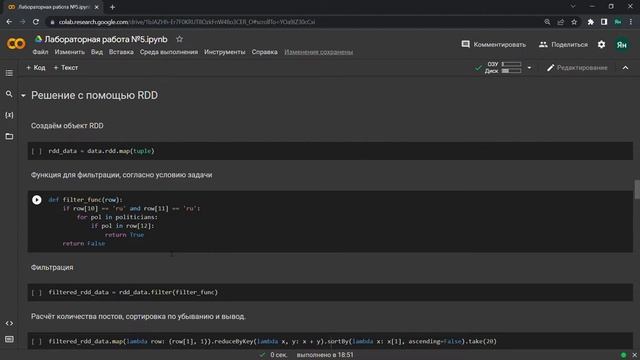640x360 pixels.
Task: Open the search and replace panel
Action: 9,94
